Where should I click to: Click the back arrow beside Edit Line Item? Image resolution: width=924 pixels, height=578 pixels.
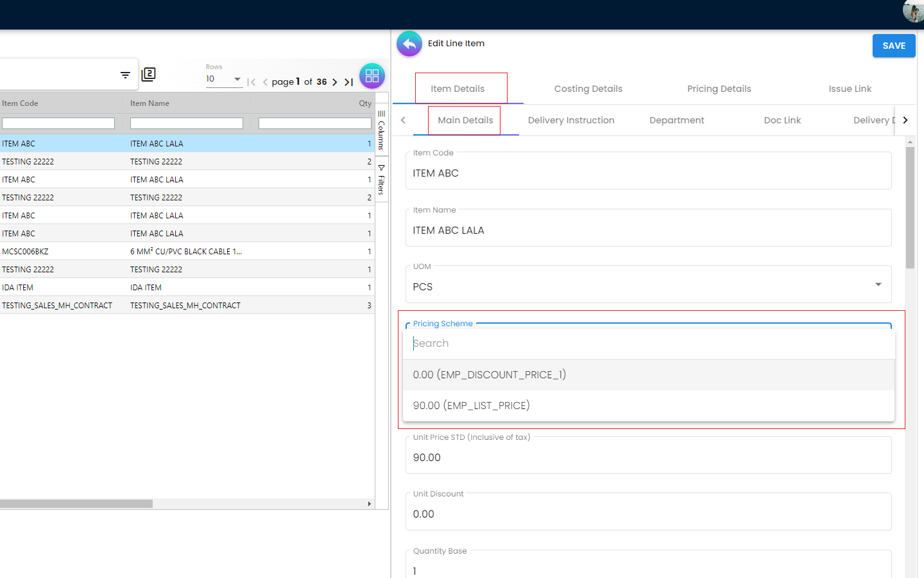click(409, 44)
